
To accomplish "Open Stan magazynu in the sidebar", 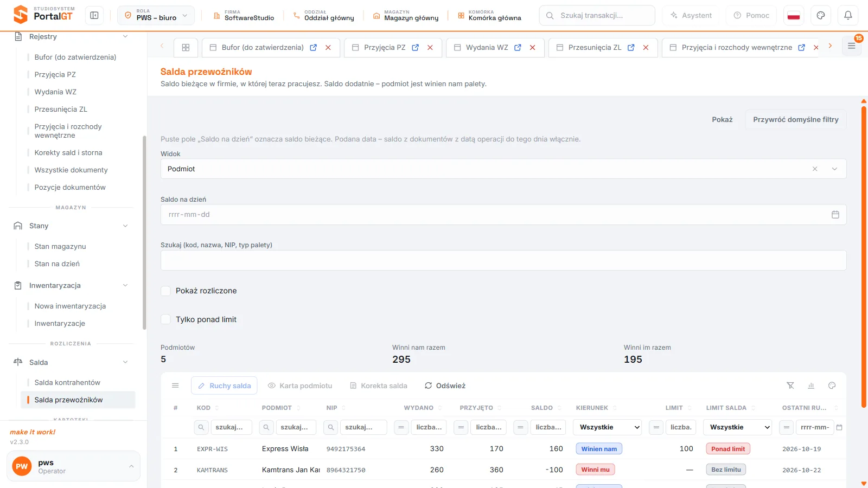I will (x=60, y=247).
